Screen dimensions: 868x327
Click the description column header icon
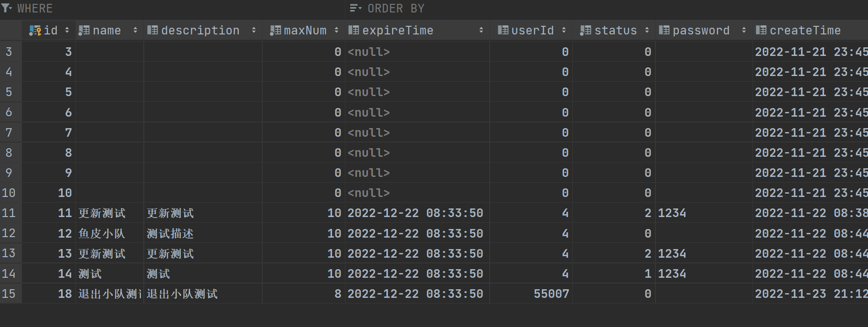(x=152, y=31)
